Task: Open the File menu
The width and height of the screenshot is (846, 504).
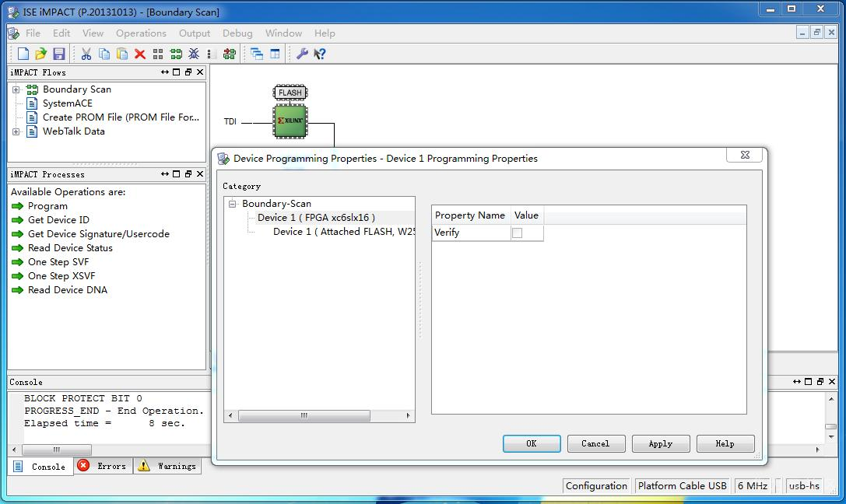Action: click(x=33, y=33)
